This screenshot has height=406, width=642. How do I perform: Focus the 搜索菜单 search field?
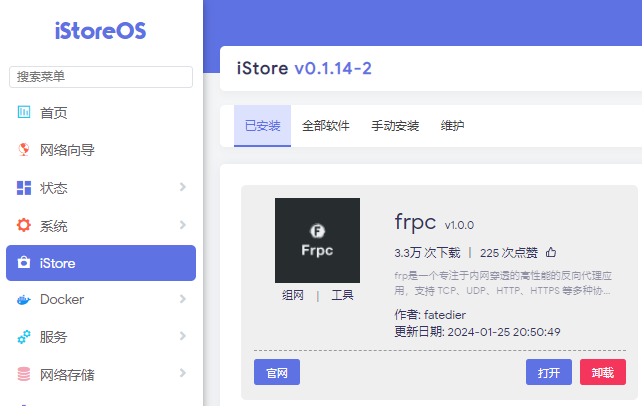101,77
